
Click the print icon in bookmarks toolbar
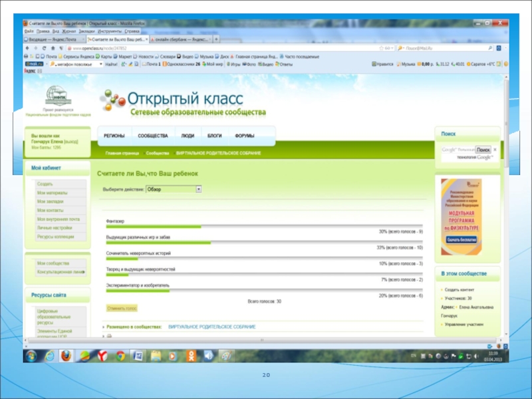[26, 57]
